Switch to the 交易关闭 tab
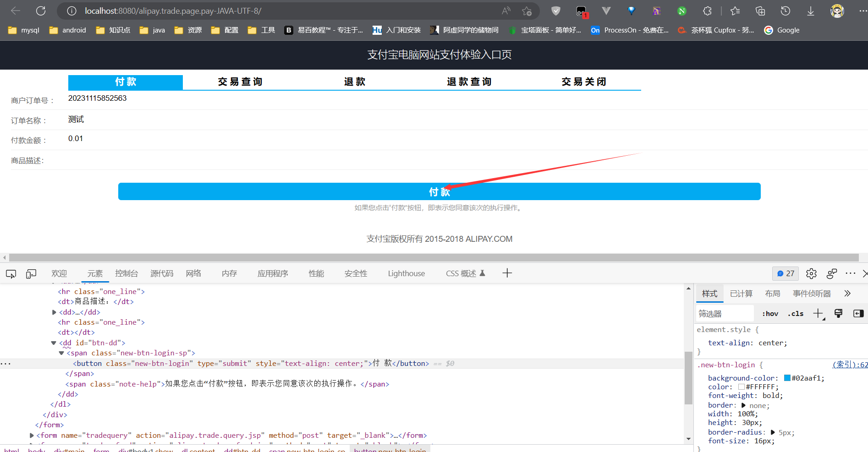The image size is (868, 452). pyautogui.click(x=584, y=82)
